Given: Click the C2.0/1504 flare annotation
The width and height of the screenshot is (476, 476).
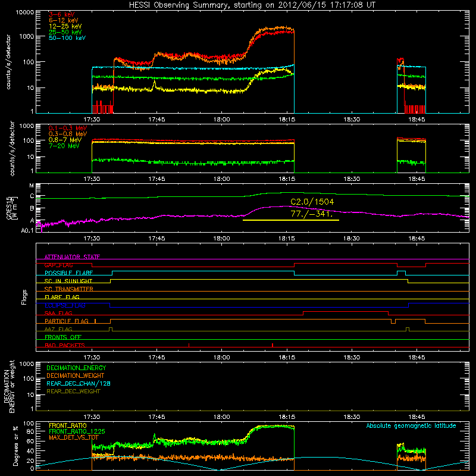Looking at the screenshot, I should click(312, 202).
